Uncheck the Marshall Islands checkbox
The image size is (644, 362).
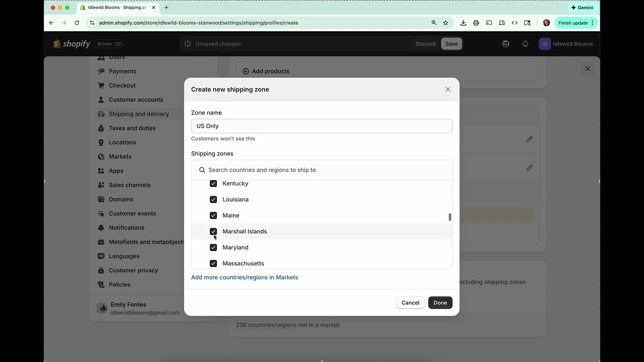coord(213,231)
